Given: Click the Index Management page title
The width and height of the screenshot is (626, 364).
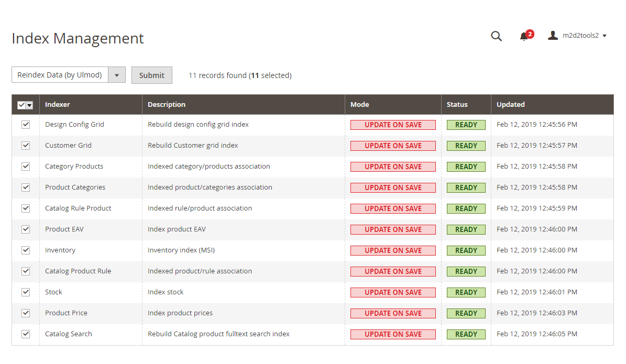Looking at the screenshot, I should click(78, 38).
